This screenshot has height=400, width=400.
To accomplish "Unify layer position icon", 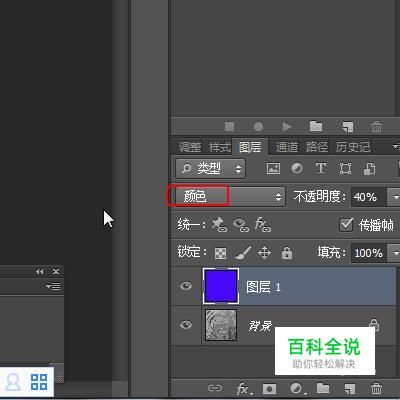I will pos(219,225).
